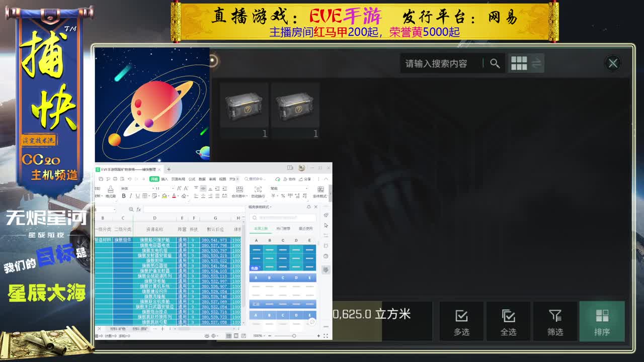Click the formula bar input field
The height and width of the screenshot is (362, 644).
(194, 209)
